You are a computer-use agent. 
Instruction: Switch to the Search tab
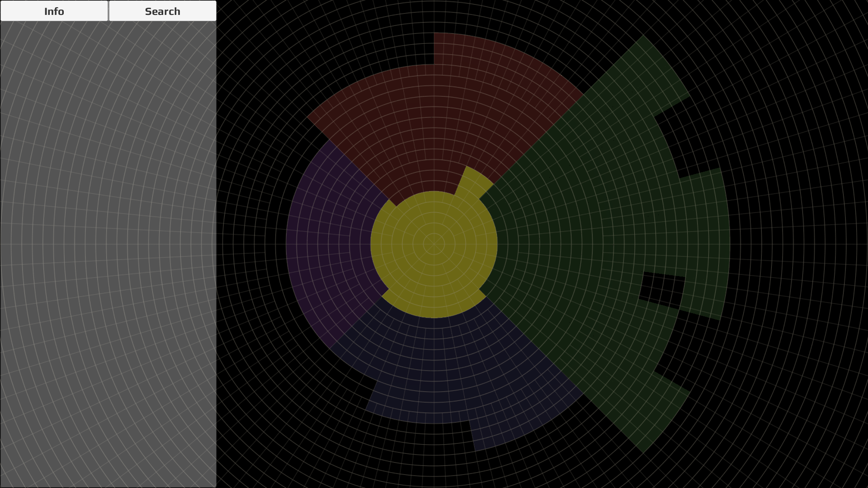163,11
